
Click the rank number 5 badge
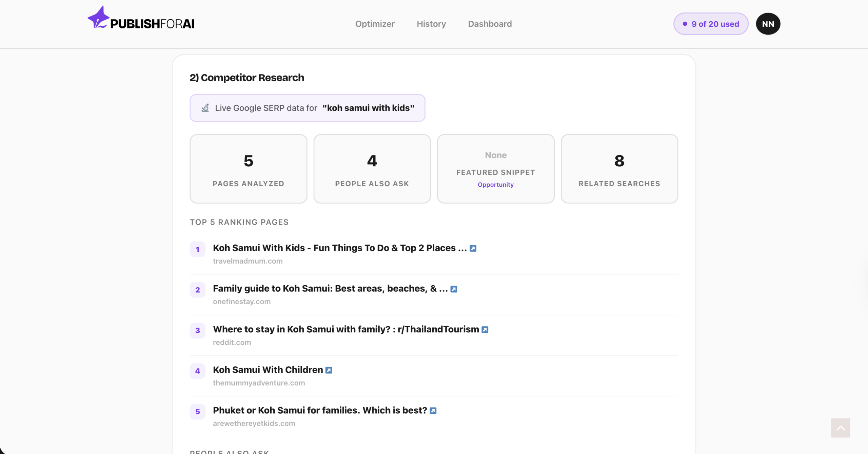tap(198, 411)
